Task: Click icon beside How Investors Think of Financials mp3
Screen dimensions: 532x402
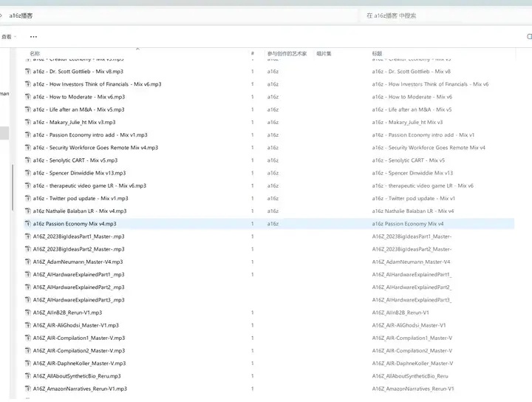Action: point(28,84)
